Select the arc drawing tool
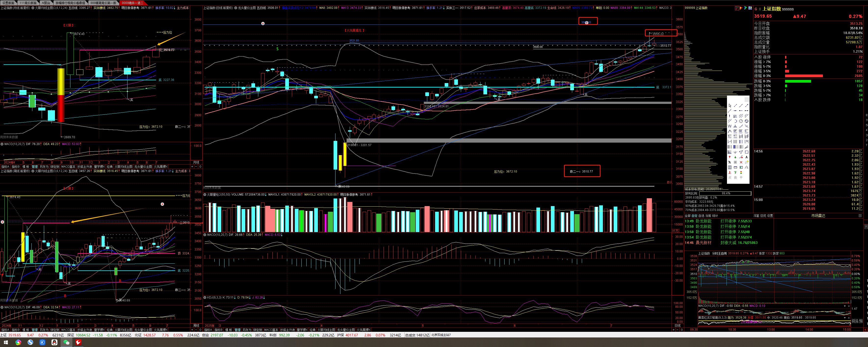The image size is (868, 347). pos(736,121)
